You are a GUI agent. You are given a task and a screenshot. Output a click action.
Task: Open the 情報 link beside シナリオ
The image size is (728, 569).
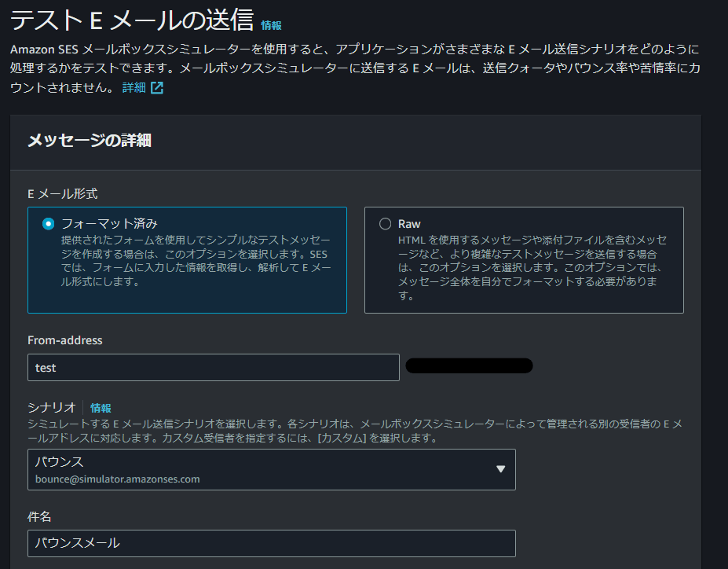click(x=101, y=408)
